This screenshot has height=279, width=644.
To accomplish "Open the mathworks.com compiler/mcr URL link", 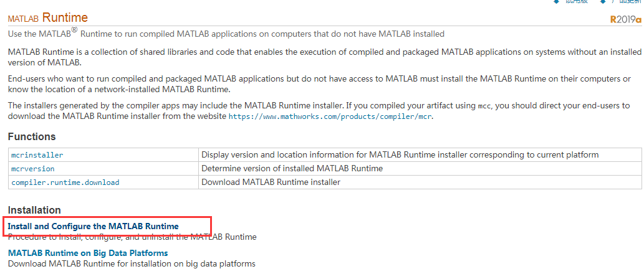I will [x=330, y=116].
